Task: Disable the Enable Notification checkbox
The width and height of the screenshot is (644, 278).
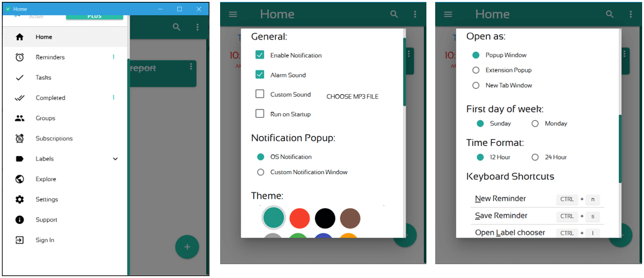Action: pos(260,55)
